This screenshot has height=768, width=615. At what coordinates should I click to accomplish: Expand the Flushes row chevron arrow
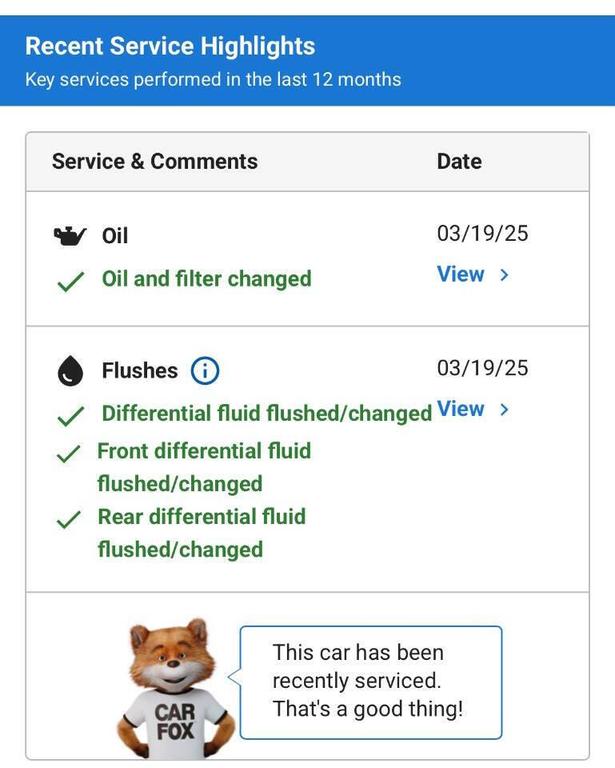504,410
